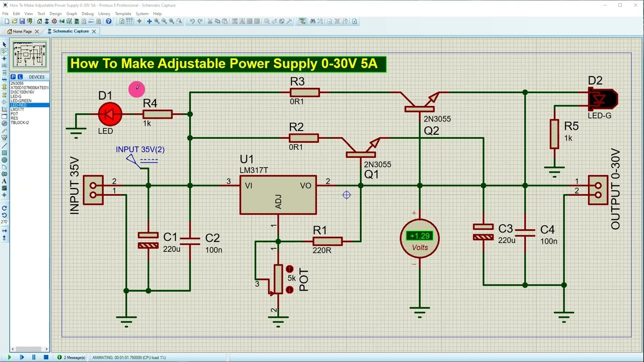
Task: Flip the part horizontally (X-mirror)
Action: pyautogui.click(x=5, y=231)
